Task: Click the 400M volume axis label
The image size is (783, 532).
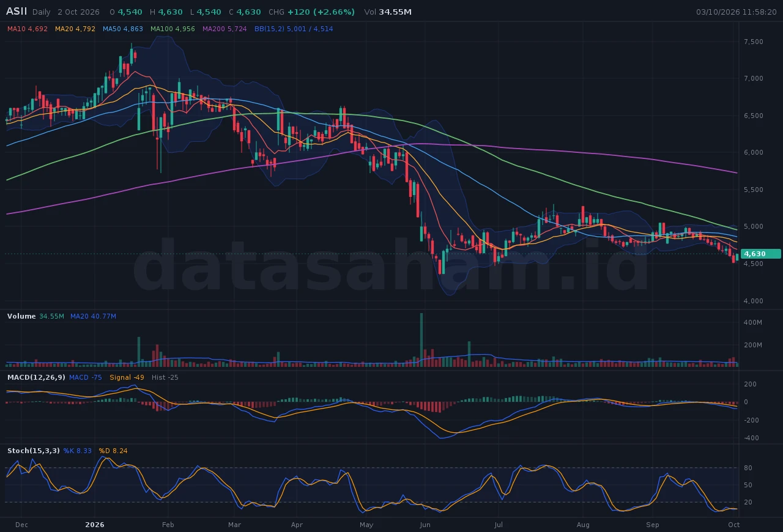Action: (752, 322)
